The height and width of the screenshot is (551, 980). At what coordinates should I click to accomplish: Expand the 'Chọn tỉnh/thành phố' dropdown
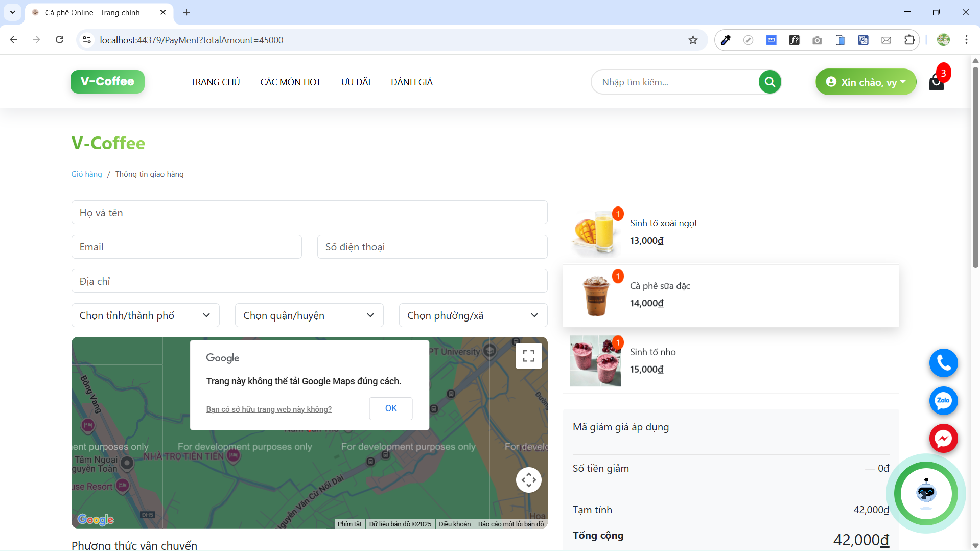coord(145,315)
